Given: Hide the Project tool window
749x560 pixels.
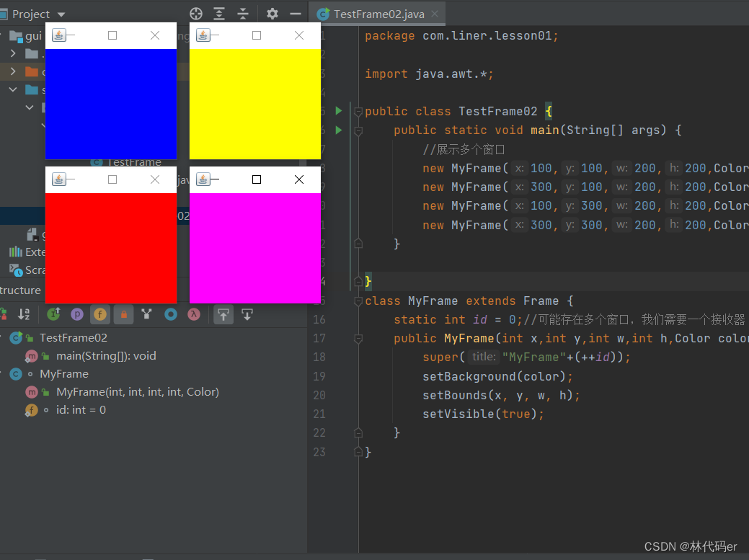Looking at the screenshot, I should coord(296,14).
